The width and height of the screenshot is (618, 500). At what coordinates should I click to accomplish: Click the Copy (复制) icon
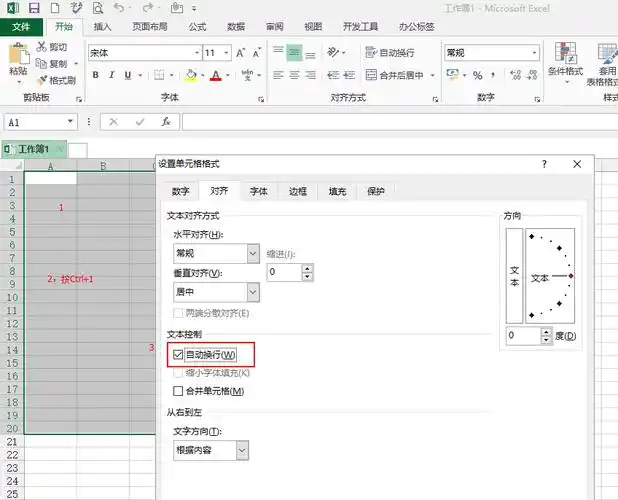pos(41,63)
